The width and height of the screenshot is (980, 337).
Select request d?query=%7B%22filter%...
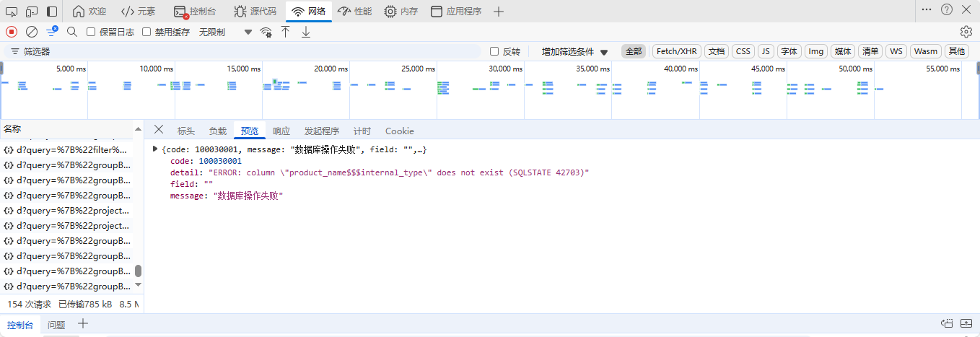pos(67,150)
